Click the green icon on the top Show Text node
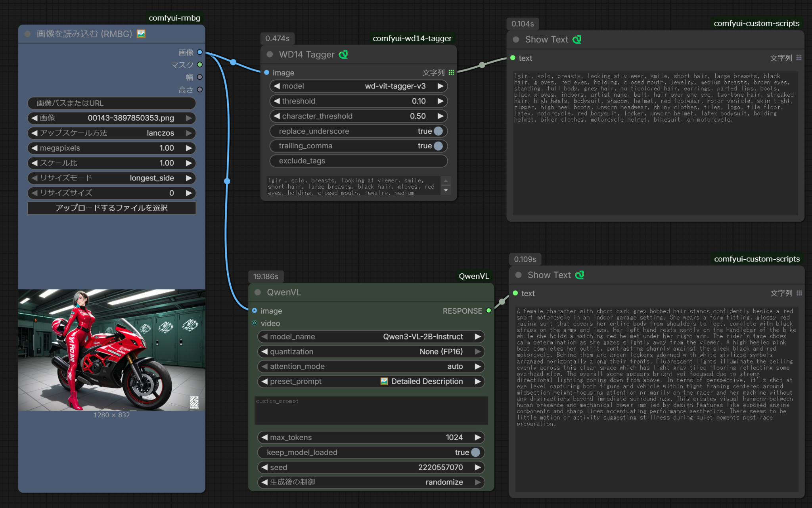 tap(577, 39)
